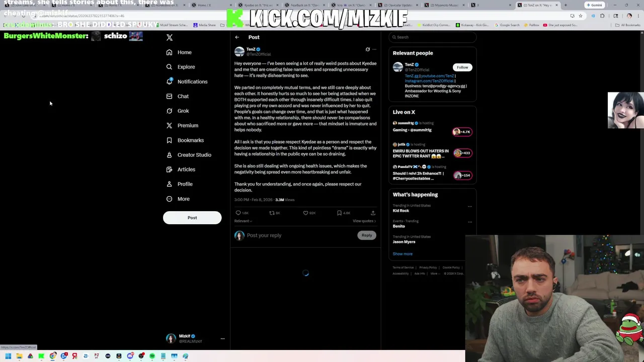Click the X Search box
The width and height of the screenshot is (644, 362).
(x=433, y=37)
